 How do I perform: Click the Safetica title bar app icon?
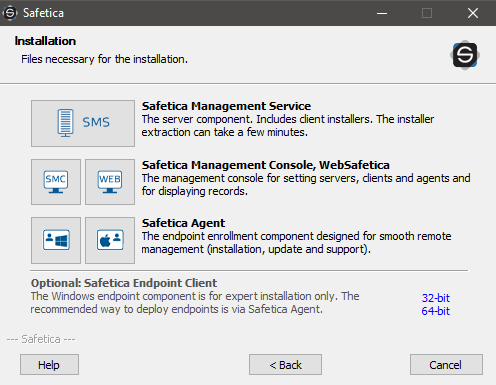click(x=10, y=13)
